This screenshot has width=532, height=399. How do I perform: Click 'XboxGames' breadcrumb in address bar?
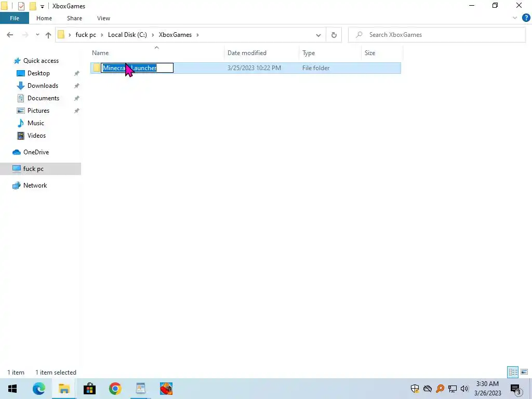pos(175,35)
